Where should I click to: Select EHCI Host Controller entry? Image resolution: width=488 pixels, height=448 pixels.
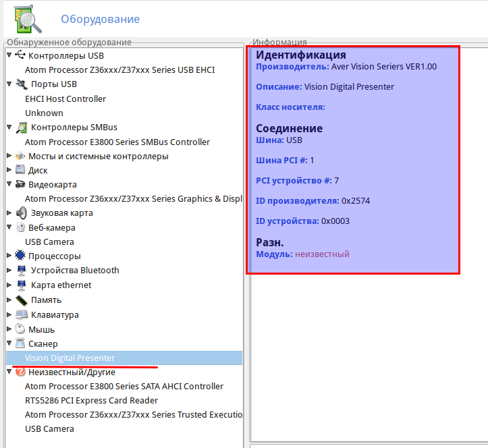point(65,99)
